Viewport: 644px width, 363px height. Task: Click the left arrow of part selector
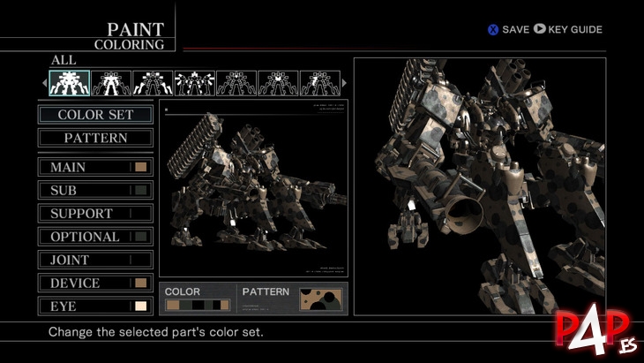tap(45, 83)
